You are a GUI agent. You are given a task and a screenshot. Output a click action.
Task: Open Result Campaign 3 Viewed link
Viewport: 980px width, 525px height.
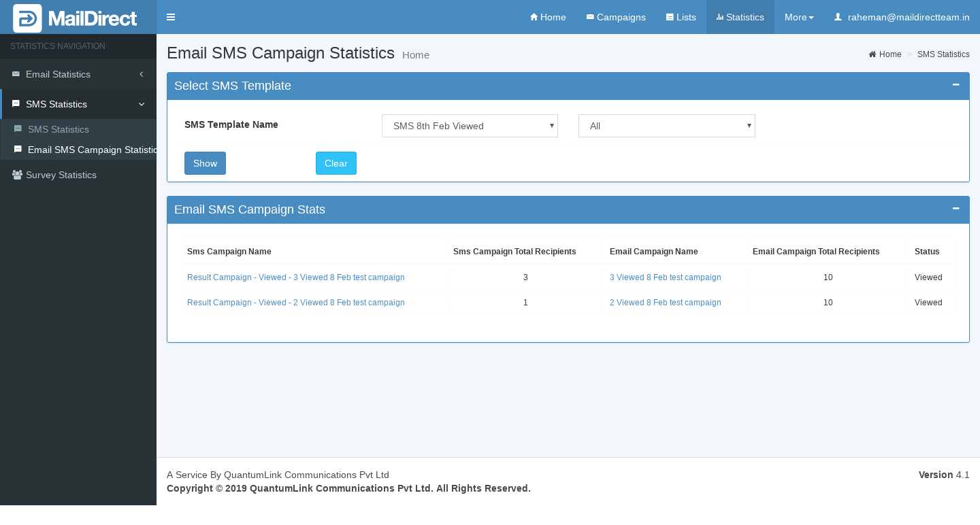pyautogui.click(x=296, y=277)
